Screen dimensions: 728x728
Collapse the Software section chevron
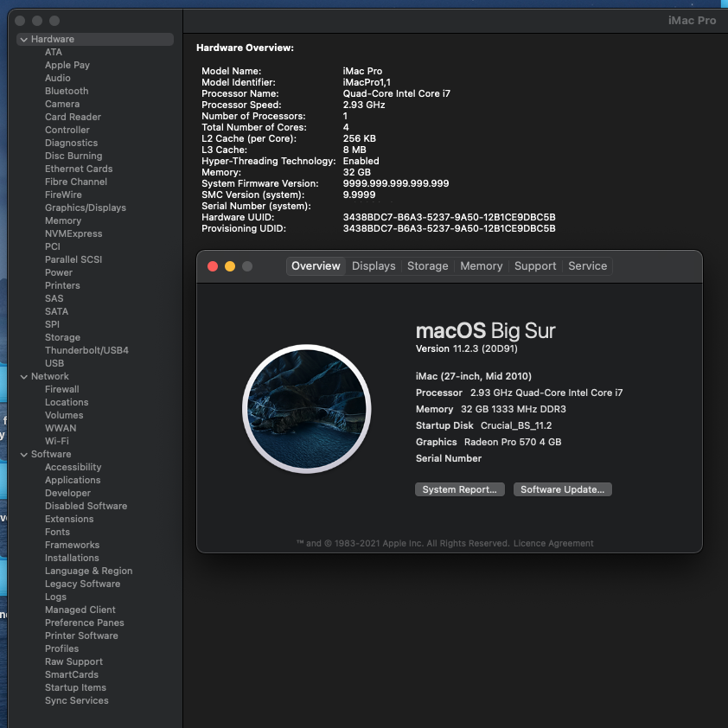(23, 455)
